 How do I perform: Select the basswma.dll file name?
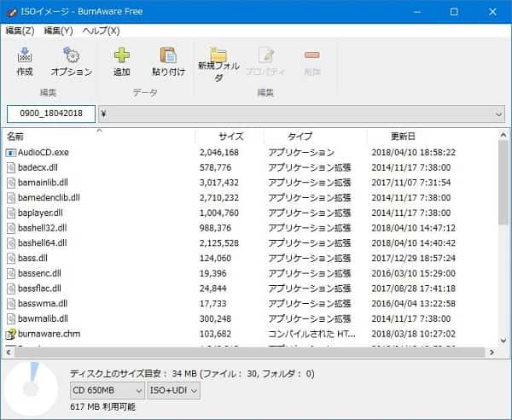[x=43, y=304]
